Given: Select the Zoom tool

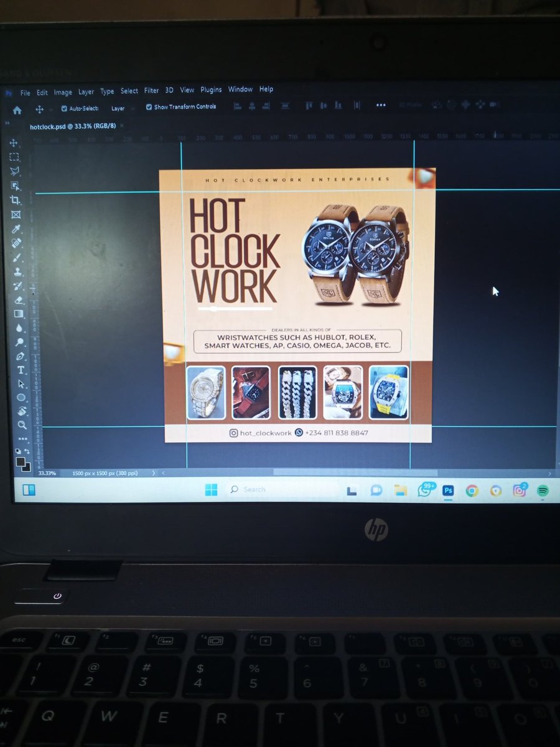Looking at the screenshot, I should [x=22, y=425].
